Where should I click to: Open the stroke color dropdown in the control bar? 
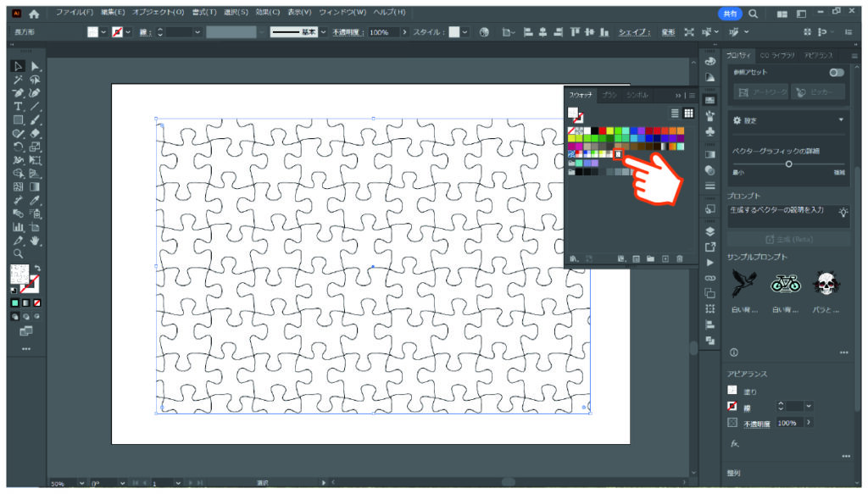coord(129,32)
